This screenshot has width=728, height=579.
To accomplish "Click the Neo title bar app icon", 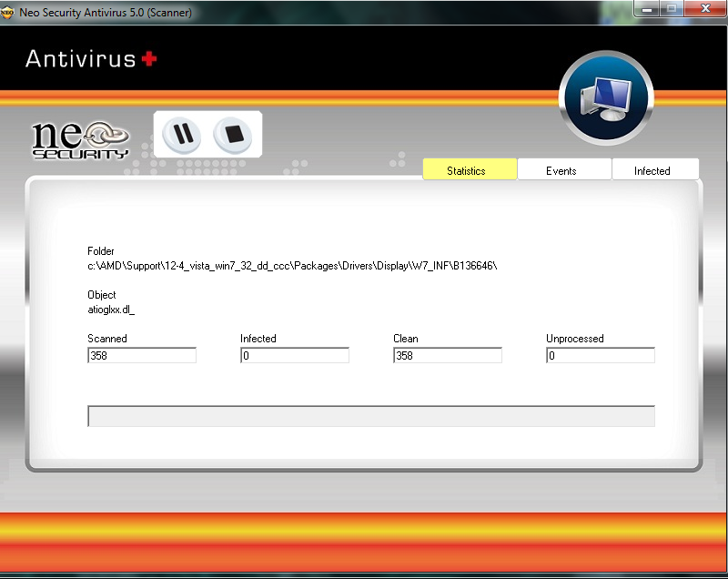I will click(x=6, y=13).
